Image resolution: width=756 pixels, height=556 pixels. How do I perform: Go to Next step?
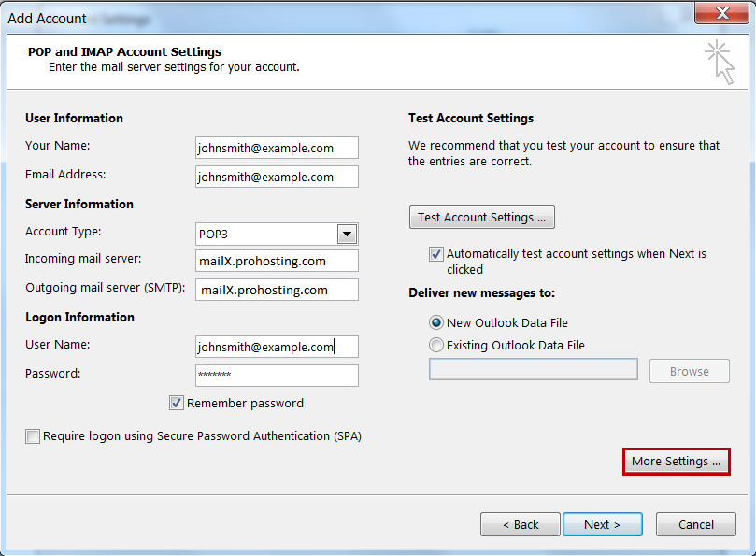point(602,524)
